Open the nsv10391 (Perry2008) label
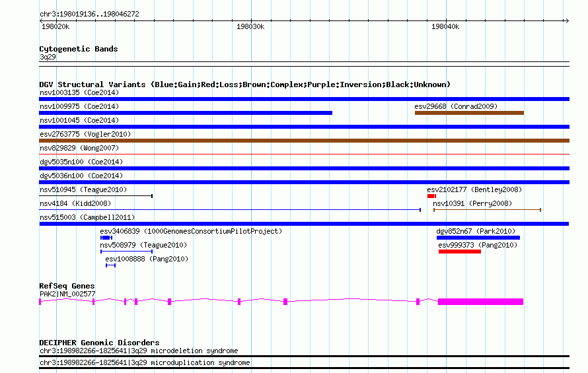Screen dimensions: 588x373 click(472, 203)
